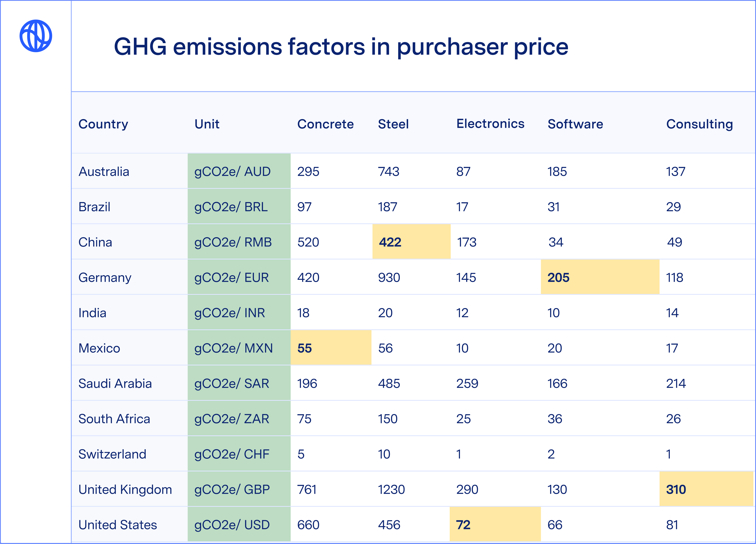Click the Electronics column header
This screenshot has height=544, width=756.
coord(490,124)
